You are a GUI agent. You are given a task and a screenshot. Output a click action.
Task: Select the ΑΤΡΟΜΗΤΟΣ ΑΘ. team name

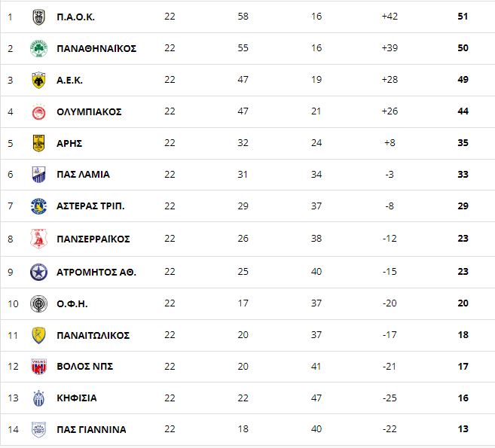coord(96,272)
